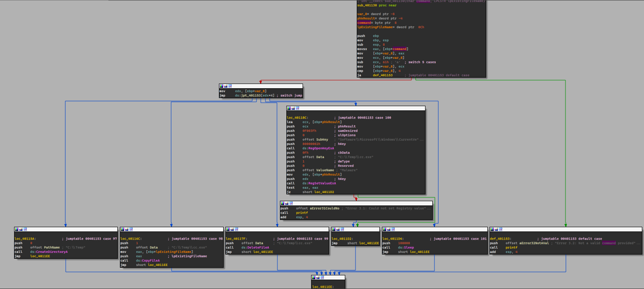Click the group nodes icon on the case 100 block

pyautogui.click(x=297, y=108)
